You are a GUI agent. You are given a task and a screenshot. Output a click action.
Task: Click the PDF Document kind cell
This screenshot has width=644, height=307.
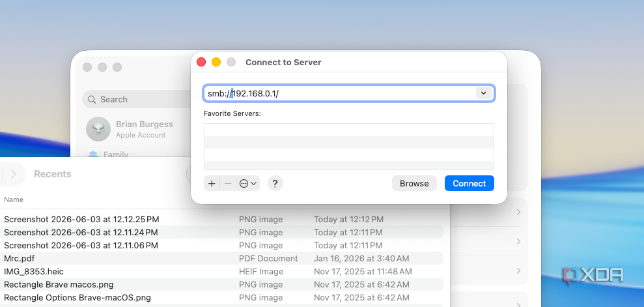click(x=268, y=259)
